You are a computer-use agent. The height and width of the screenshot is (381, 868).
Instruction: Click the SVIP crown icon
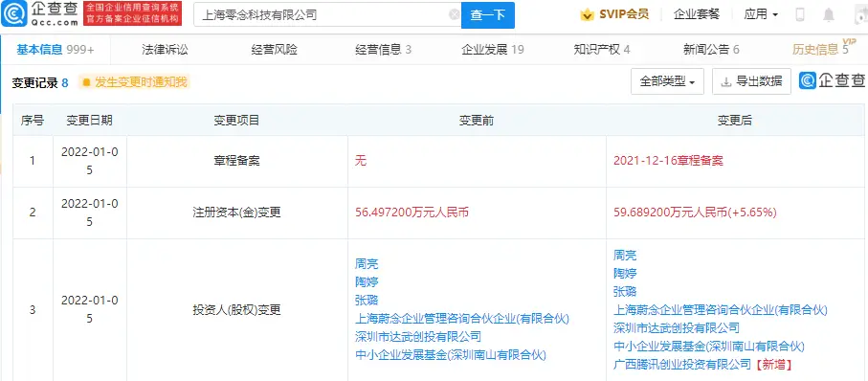click(587, 15)
